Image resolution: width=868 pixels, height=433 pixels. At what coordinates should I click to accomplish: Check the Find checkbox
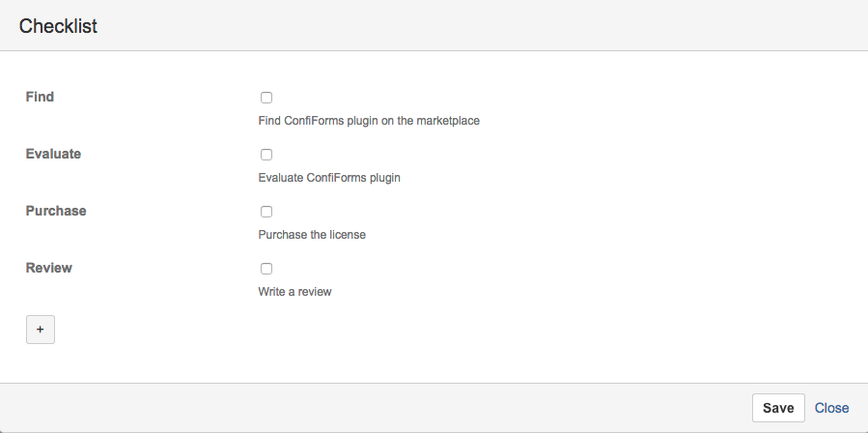tap(266, 98)
